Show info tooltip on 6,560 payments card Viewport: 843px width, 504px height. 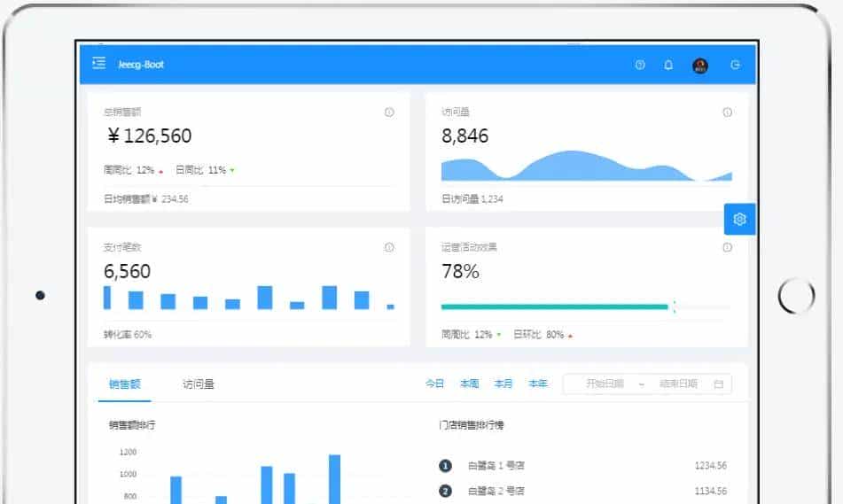click(389, 247)
